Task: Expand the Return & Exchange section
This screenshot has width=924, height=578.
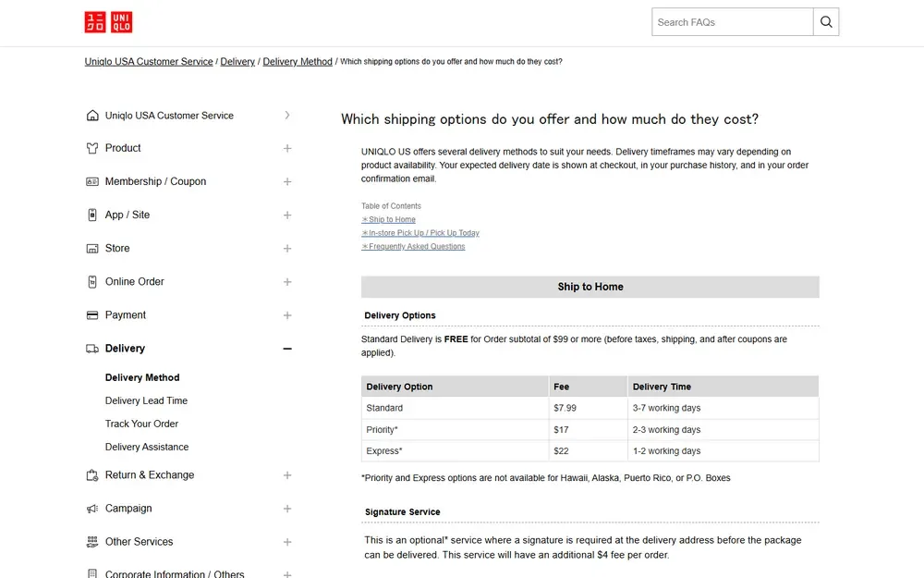Action: (x=287, y=475)
